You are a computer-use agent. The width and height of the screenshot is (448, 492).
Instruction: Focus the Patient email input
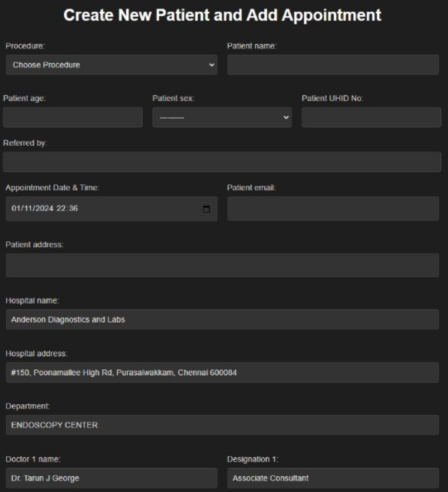tap(332, 209)
